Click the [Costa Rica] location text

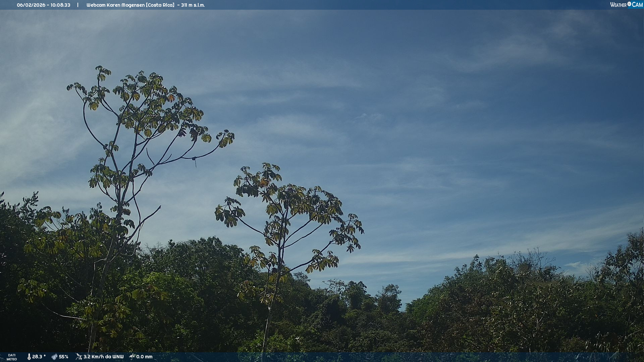[x=160, y=5]
